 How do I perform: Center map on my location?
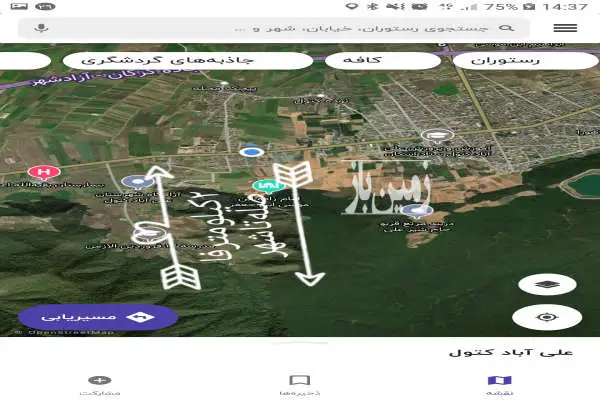coord(547,317)
